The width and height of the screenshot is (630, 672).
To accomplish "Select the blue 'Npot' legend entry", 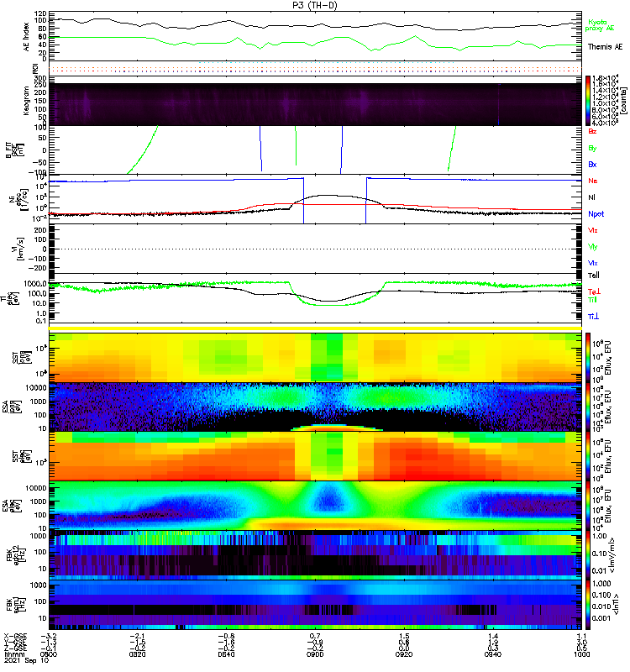I will [596, 214].
